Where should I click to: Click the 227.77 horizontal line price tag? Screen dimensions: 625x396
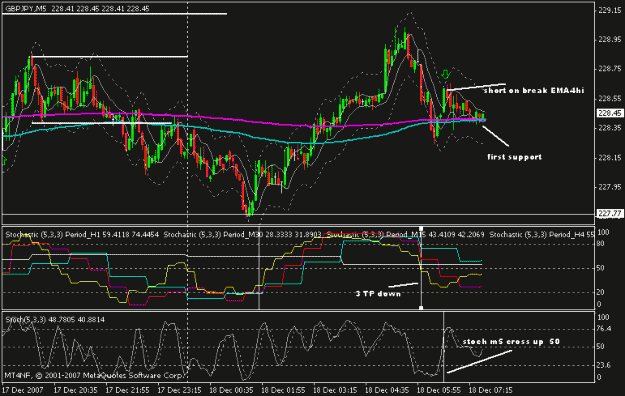coord(610,214)
